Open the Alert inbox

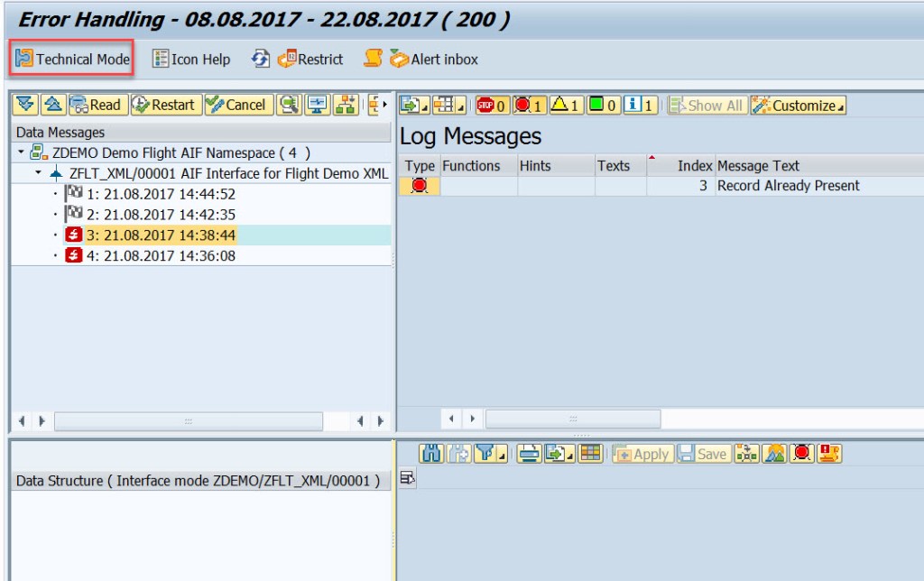tap(434, 59)
